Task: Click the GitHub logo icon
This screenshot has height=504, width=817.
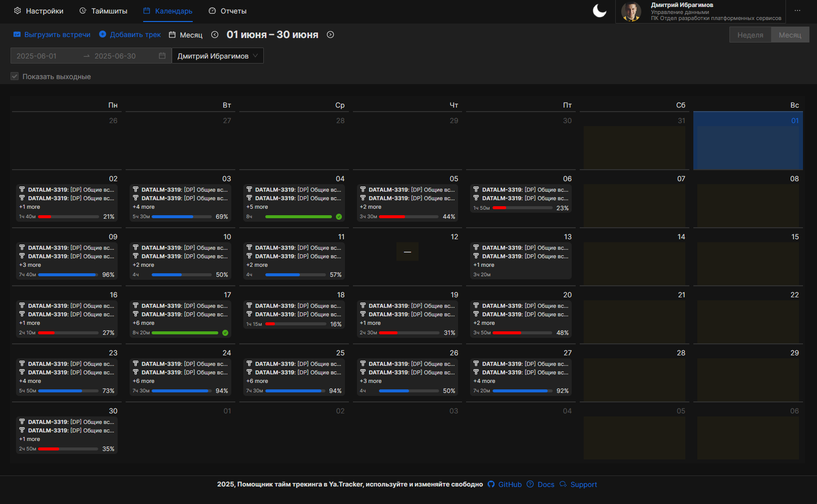Action: 491,484
